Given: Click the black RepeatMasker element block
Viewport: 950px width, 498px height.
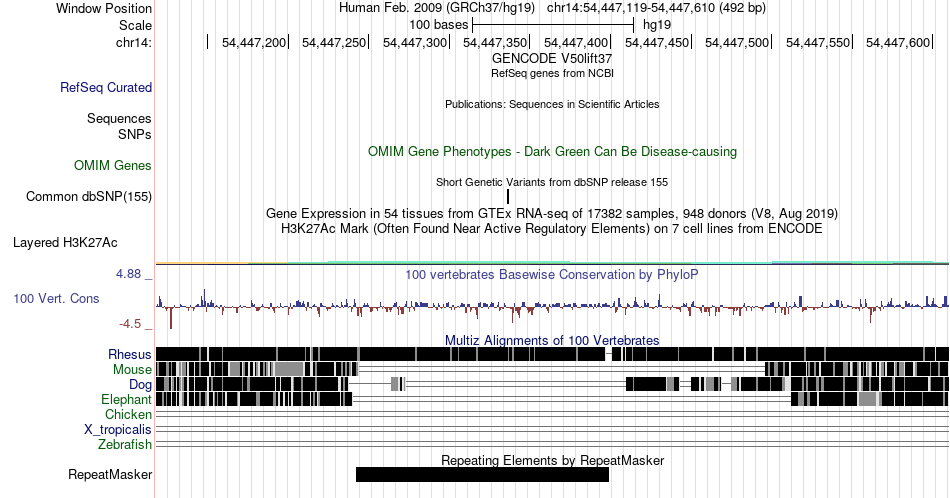Looking at the screenshot, I should click(482, 474).
